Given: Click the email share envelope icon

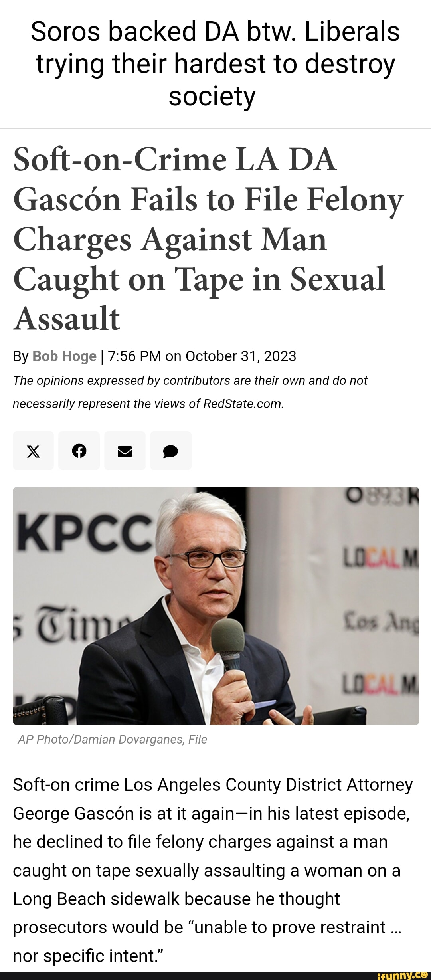Looking at the screenshot, I should [125, 451].
